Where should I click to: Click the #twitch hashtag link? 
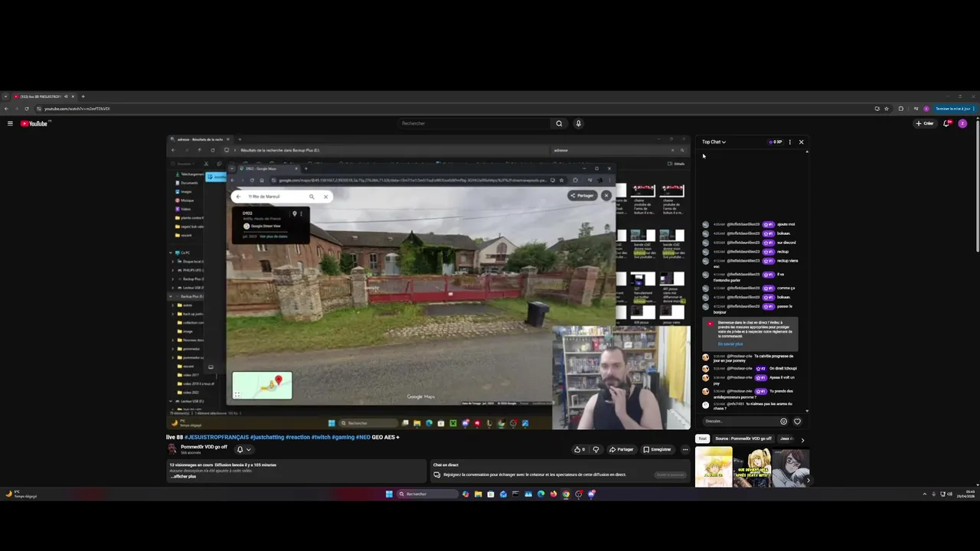click(x=320, y=437)
